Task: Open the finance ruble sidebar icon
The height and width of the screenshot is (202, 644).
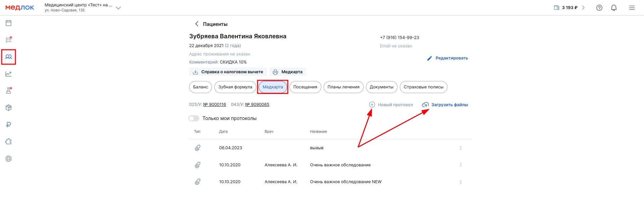Action: tap(9, 125)
